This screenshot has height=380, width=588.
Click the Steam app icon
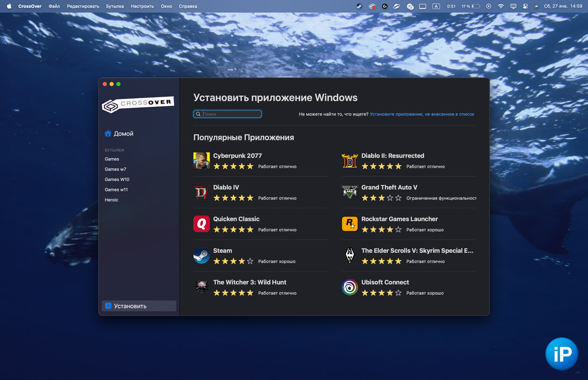[202, 255]
